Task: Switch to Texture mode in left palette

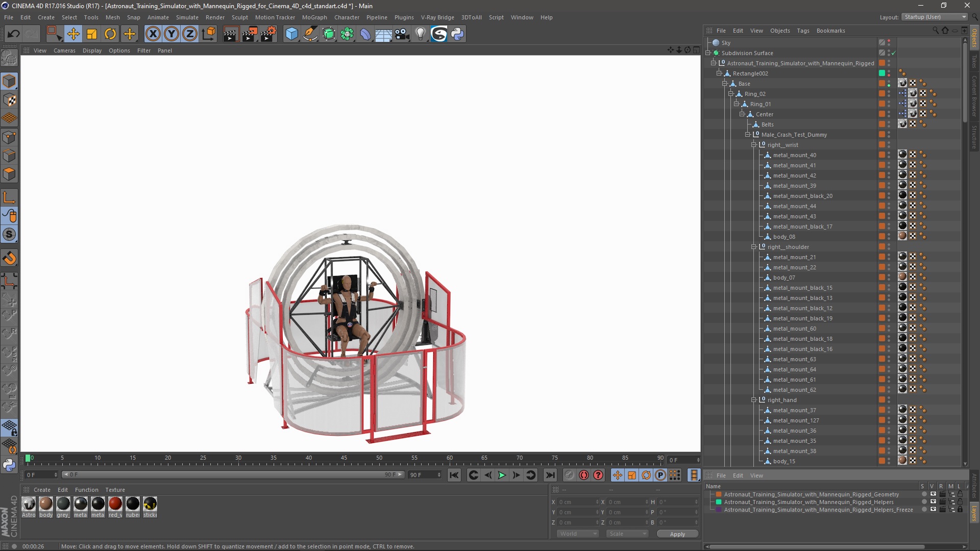Action: [x=9, y=100]
